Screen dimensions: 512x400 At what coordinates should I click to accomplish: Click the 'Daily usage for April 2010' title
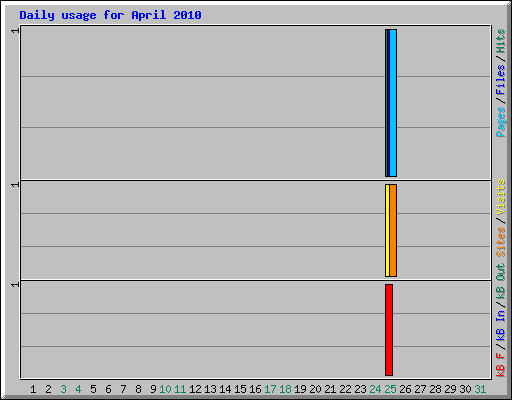(110, 15)
